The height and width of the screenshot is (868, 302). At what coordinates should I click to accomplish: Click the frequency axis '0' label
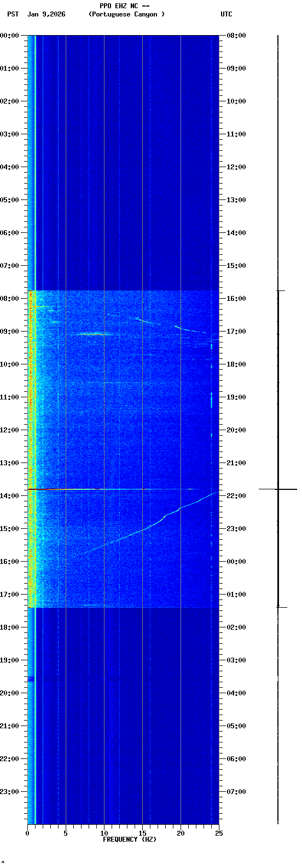coord(27,833)
